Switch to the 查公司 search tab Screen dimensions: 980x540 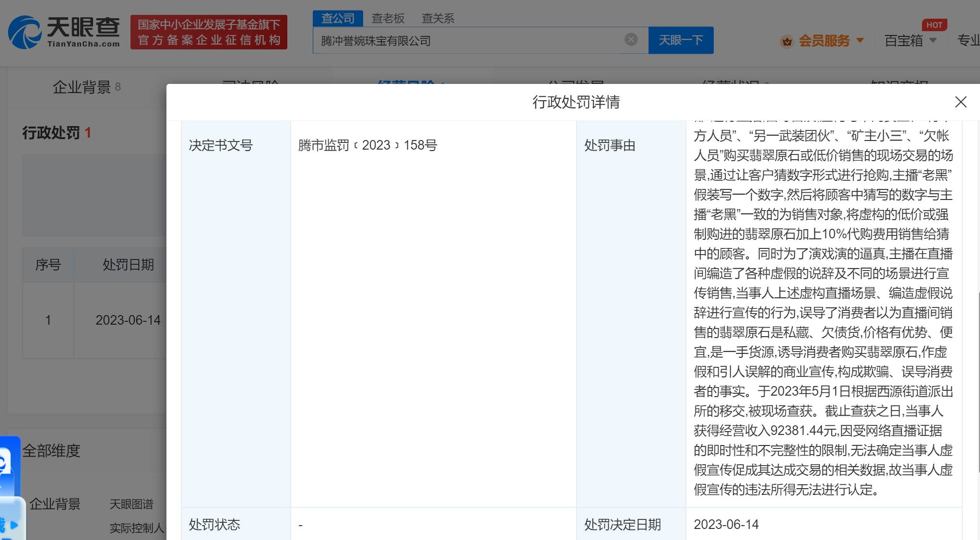click(x=338, y=19)
